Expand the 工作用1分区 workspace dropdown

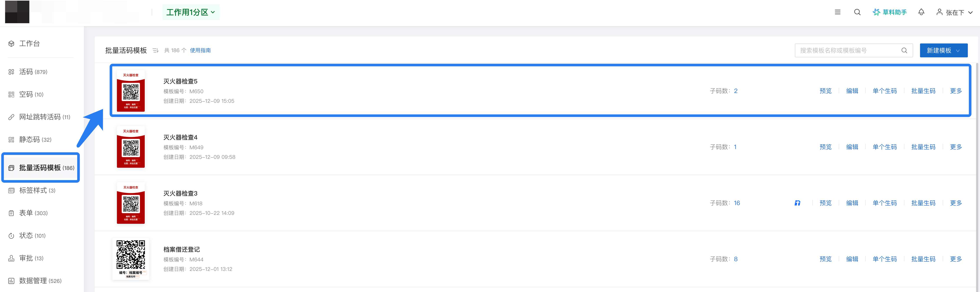click(x=191, y=12)
